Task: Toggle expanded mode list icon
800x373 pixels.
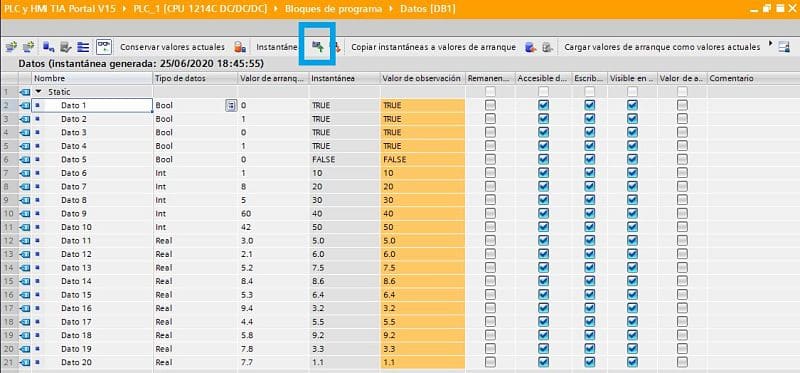Action: 83,47
